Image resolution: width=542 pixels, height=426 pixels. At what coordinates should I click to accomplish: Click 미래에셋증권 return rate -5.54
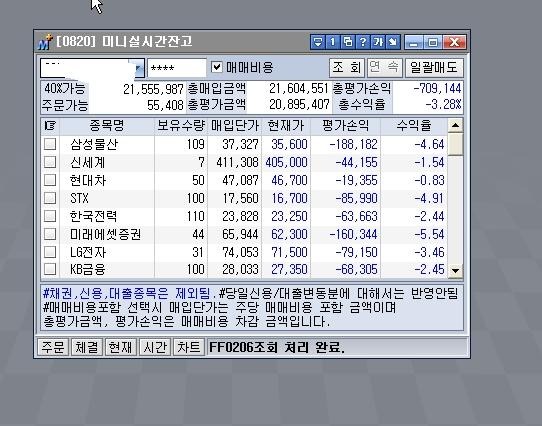coord(429,234)
